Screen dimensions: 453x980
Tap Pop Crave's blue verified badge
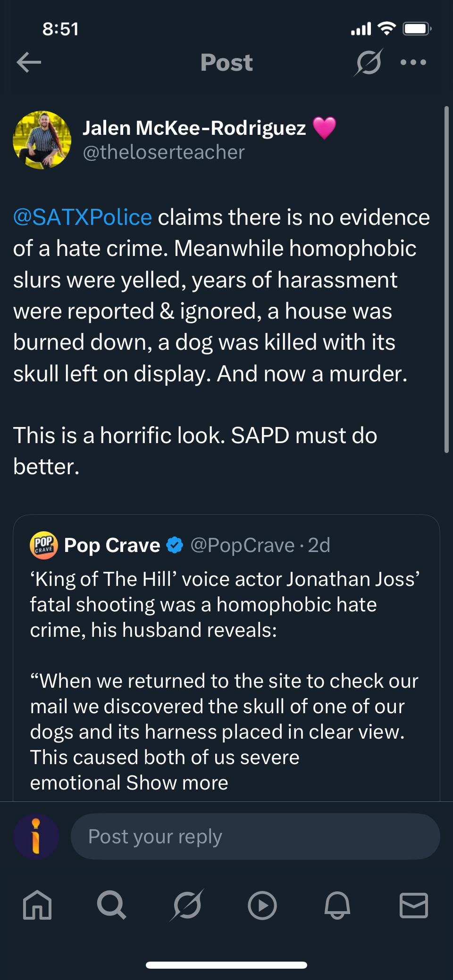(175, 545)
